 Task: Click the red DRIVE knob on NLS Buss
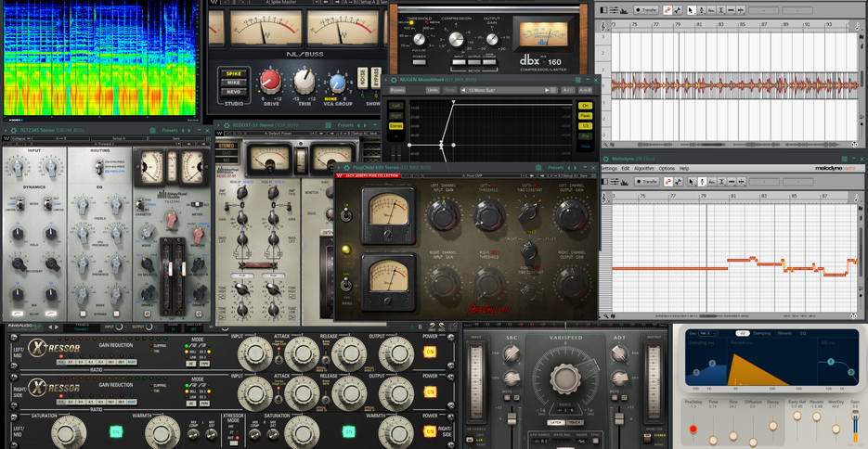271,82
